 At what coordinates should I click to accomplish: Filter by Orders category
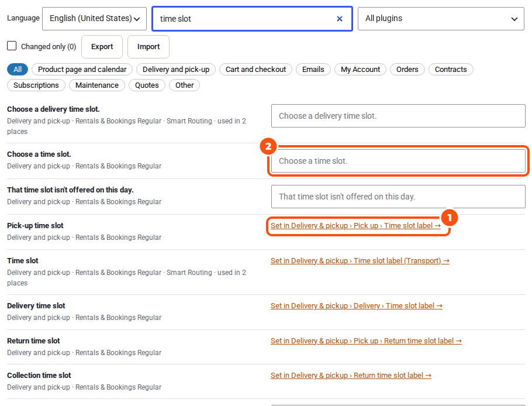click(x=407, y=69)
